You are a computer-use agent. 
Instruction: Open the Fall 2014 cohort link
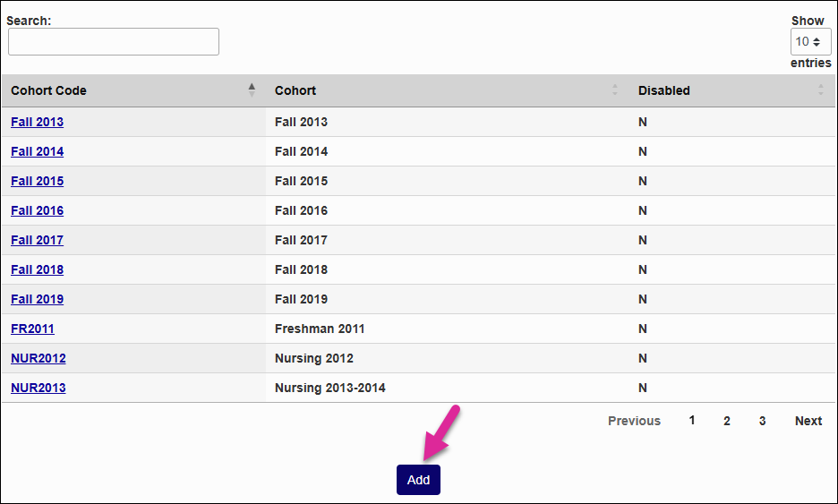tap(37, 151)
